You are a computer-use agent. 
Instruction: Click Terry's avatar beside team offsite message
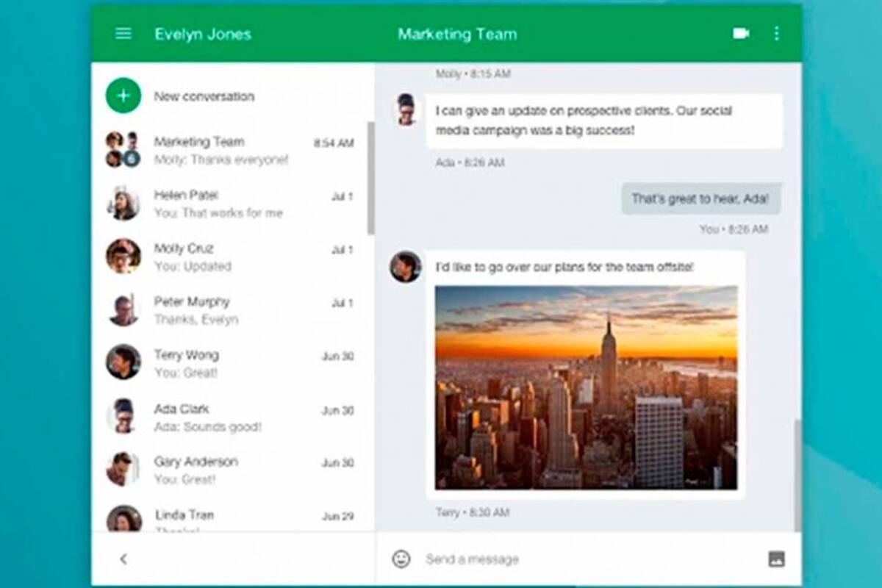point(406,267)
